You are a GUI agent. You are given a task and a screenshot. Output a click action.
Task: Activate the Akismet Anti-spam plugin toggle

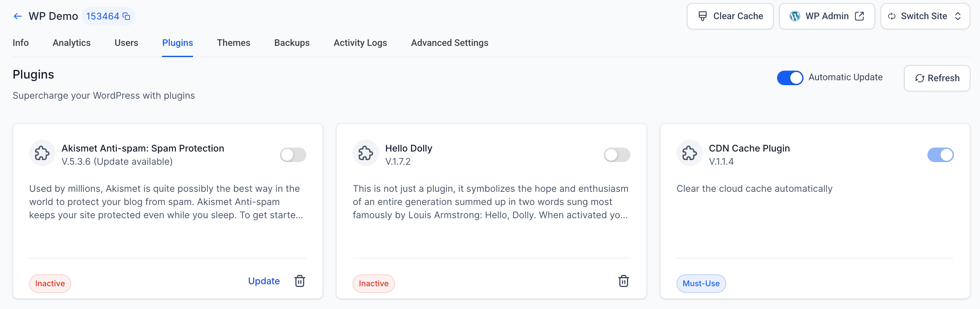tap(293, 155)
